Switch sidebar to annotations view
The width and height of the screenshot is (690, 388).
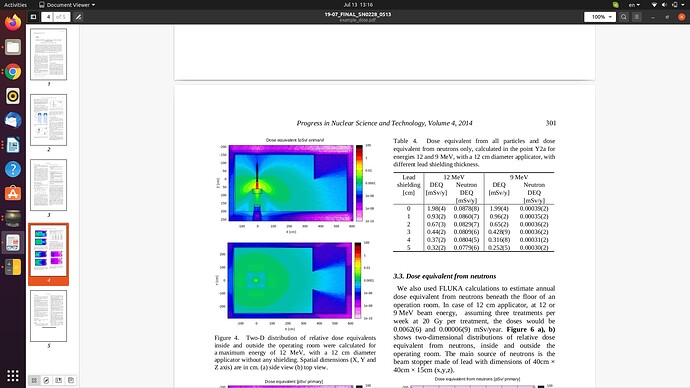pyautogui.click(x=46, y=381)
